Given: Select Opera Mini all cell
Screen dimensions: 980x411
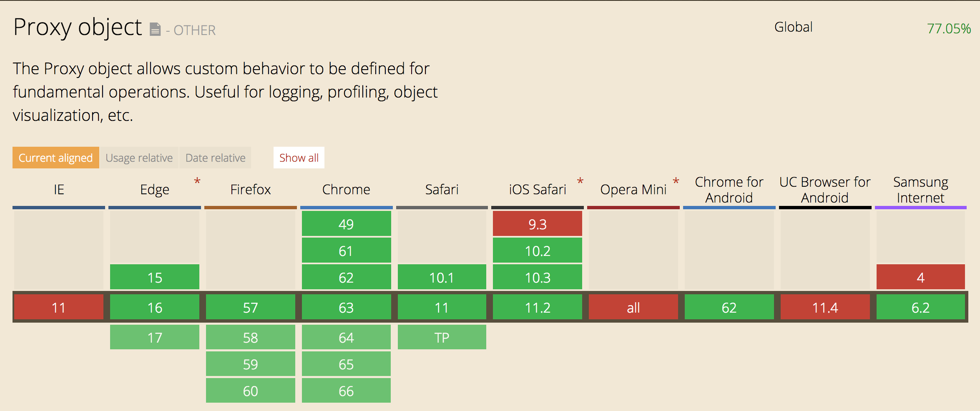Looking at the screenshot, I should click(633, 307).
